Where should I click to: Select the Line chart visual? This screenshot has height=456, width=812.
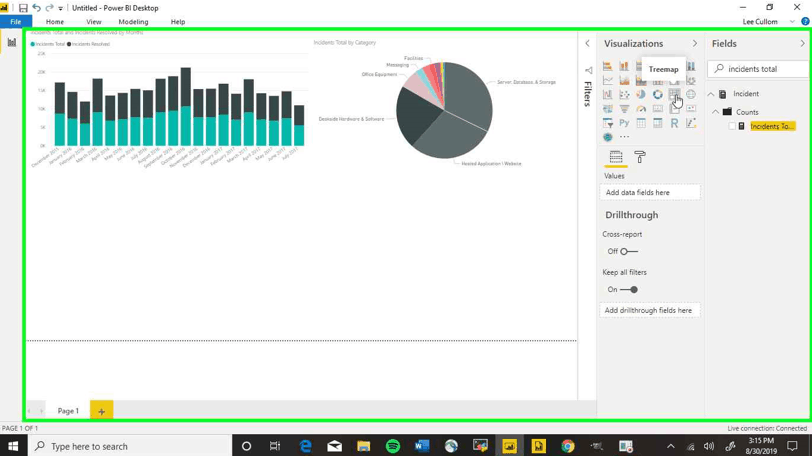pyautogui.click(x=607, y=80)
